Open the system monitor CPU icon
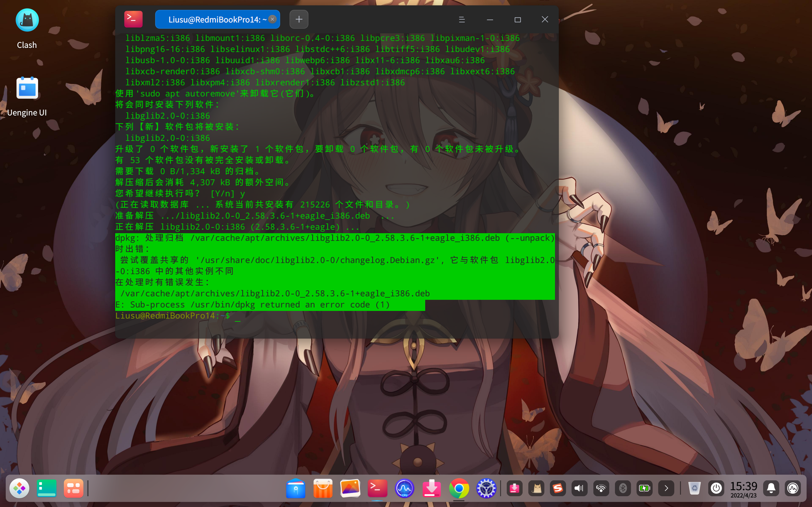The width and height of the screenshot is (812, 507). click(405, 488)
